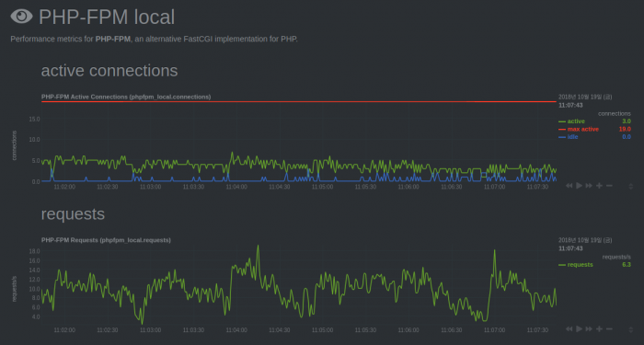
Task: Reset the Requests chart with play icon
Action: [579, 328]
